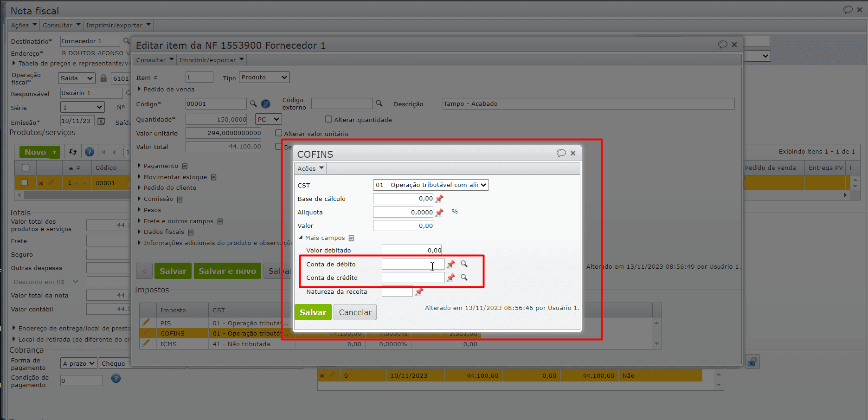Screen dimensions: 868x420
Task: Expand the Pesos section
Action: pyautogui.click(x=139, y=210)
